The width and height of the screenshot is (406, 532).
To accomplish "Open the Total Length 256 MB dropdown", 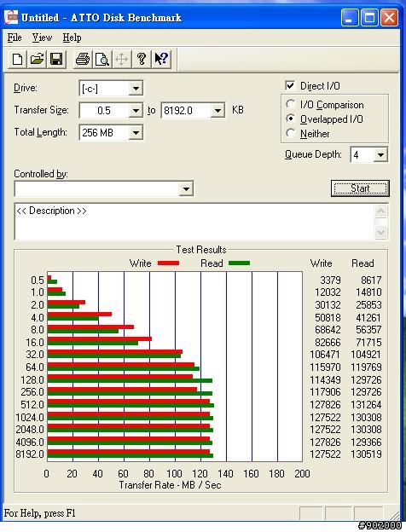I will [136, 133].
